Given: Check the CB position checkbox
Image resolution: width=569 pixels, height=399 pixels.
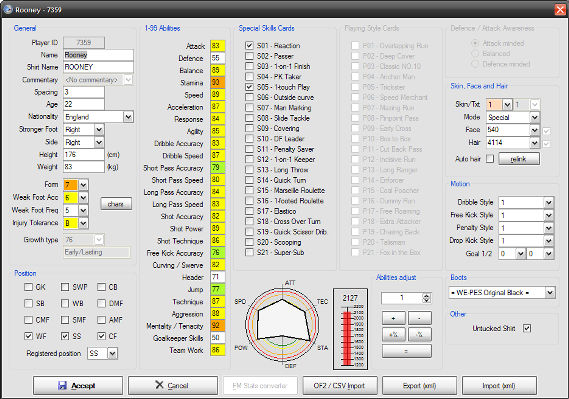Looking at the screenshot, I should click(x=101, y=287).
